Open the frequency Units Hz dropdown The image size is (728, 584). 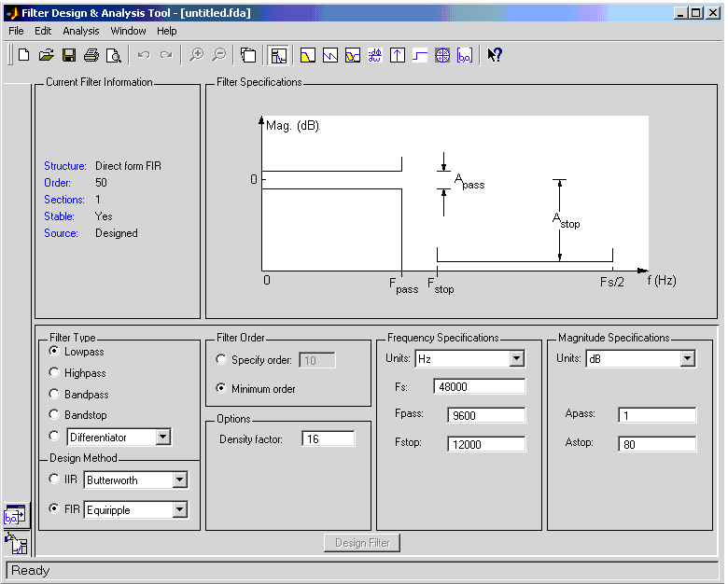517,359
